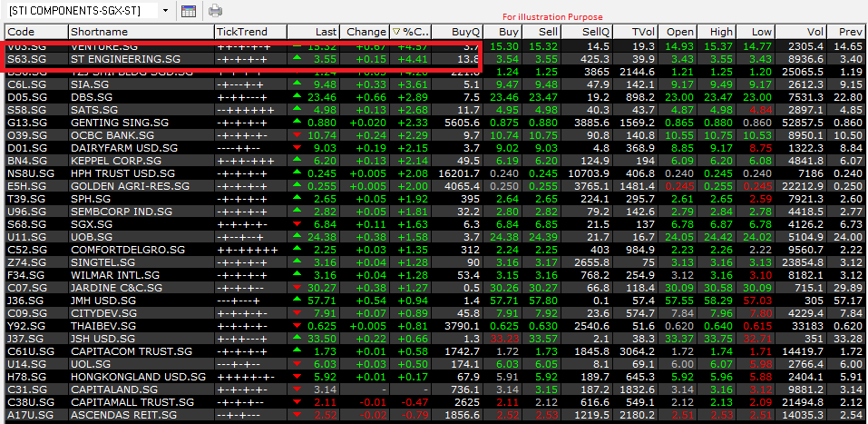Click the down arrow in CAPITAMALL TRUST.SG row
Image resolution: width=868 pixels, height=424 pixels.
[297, 402]
